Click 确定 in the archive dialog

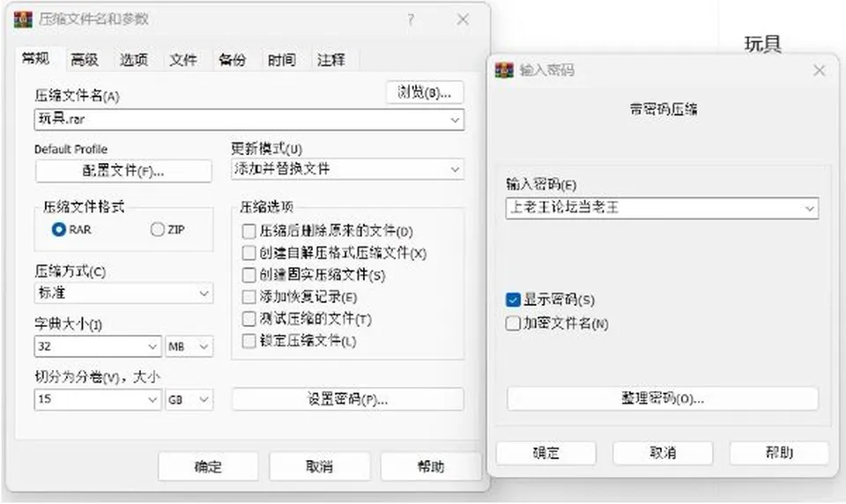[x=208, y=466]
